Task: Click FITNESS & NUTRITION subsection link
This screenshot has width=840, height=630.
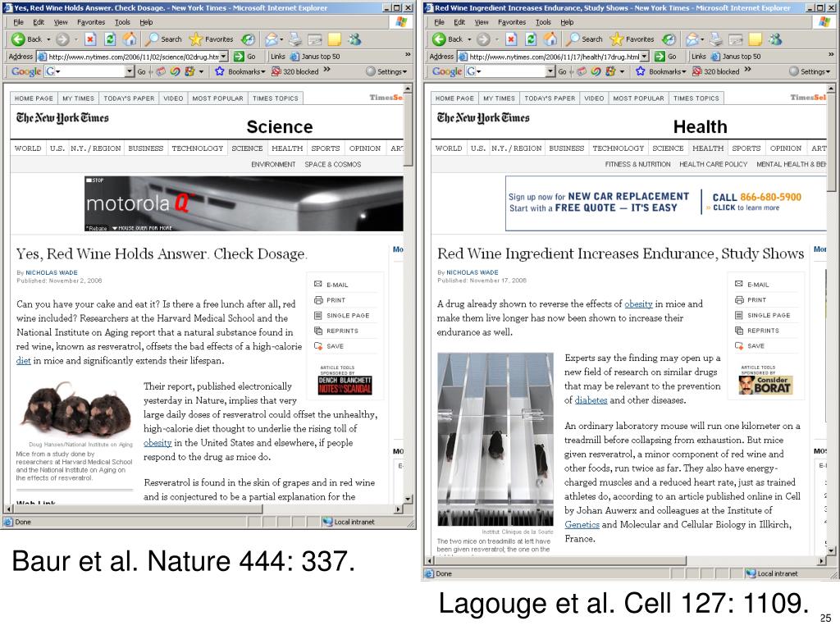Action: (x=637, y=164)
